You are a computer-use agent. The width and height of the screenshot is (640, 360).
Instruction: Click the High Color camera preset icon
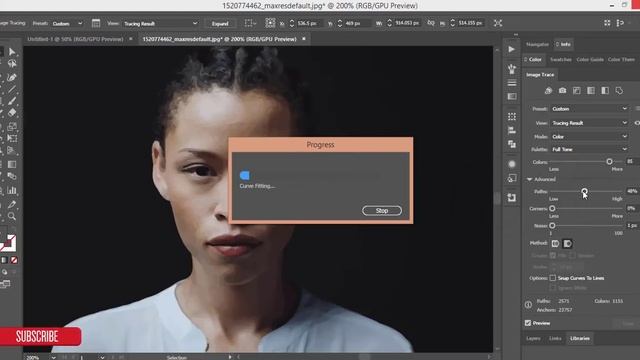click(562, 91)
